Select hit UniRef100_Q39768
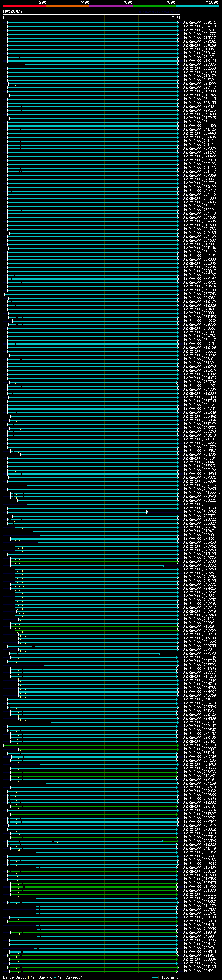222x980 pixels. (x=199, y=508)
